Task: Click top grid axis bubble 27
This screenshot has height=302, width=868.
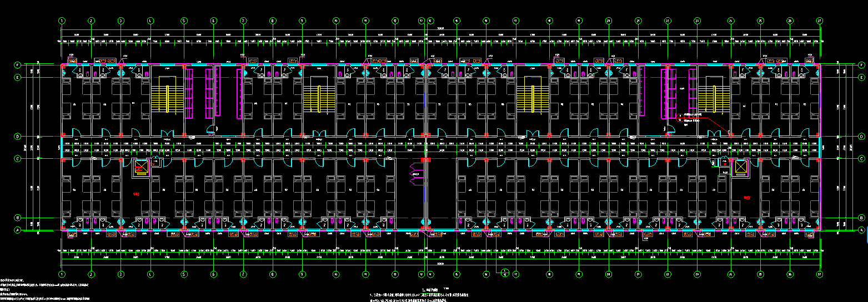Action: pos(819,21)
